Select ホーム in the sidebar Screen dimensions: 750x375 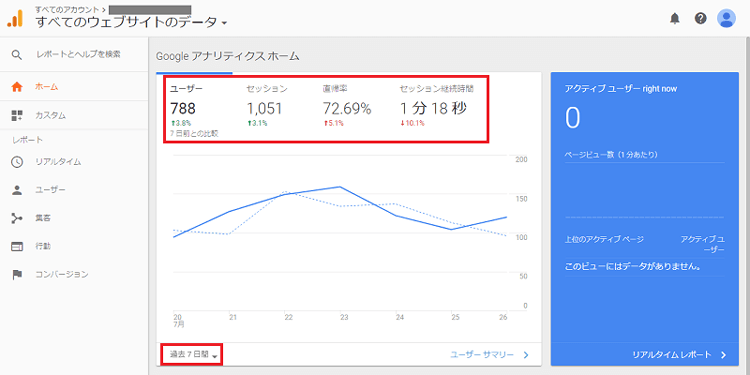[x=74, y=87]
